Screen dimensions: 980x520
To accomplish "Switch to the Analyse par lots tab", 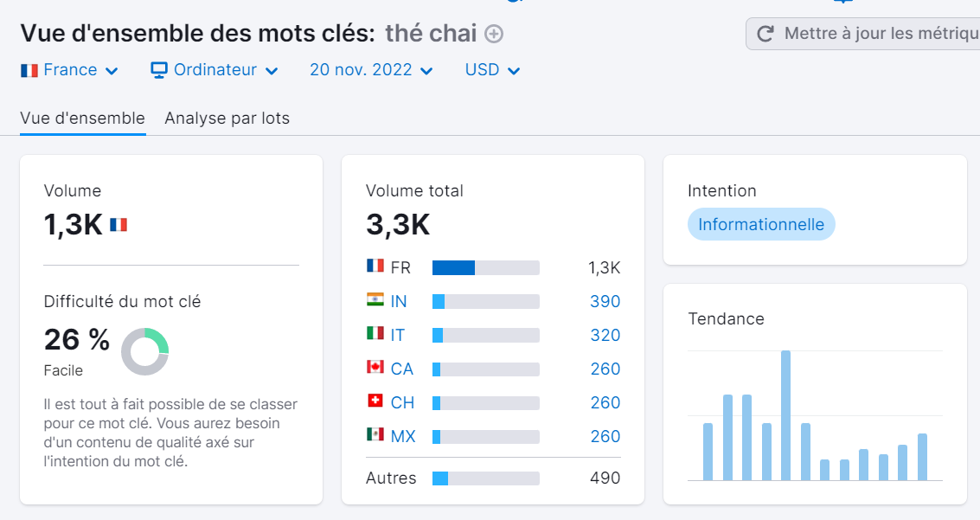I will tap(225, 118).
